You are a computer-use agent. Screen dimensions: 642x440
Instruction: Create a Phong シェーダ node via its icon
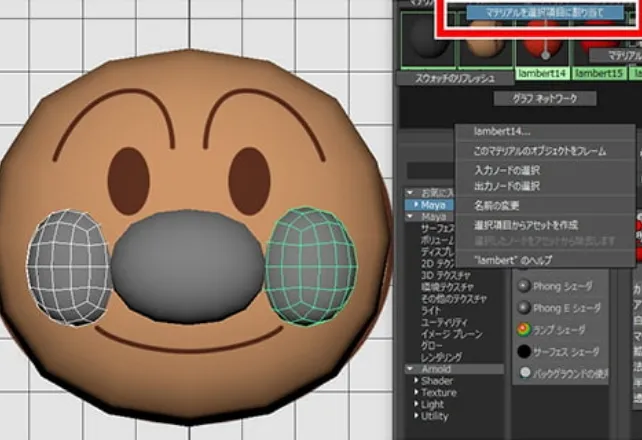pos(524,286)
